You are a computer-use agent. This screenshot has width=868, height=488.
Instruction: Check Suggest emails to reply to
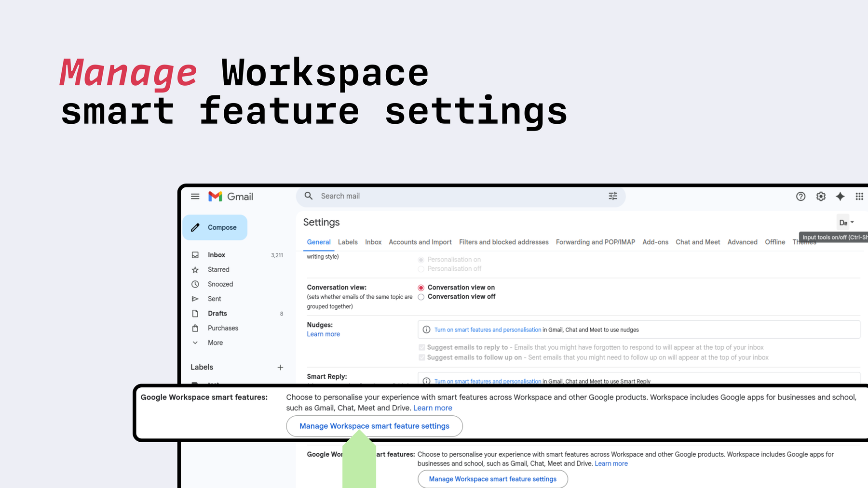[422, 347]
